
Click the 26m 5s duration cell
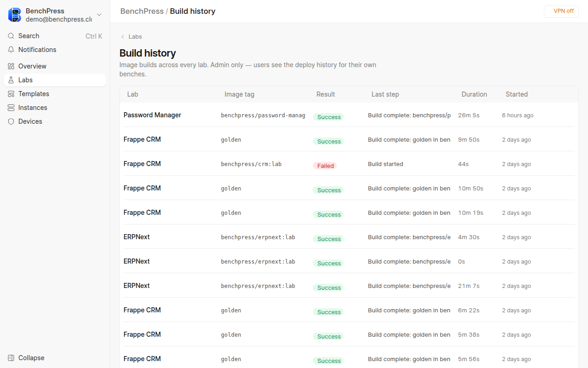tap(469, 115)
